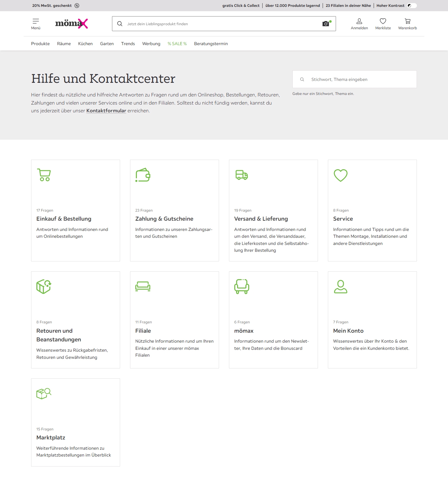Open the Trends menu

[x=128, y=44]
